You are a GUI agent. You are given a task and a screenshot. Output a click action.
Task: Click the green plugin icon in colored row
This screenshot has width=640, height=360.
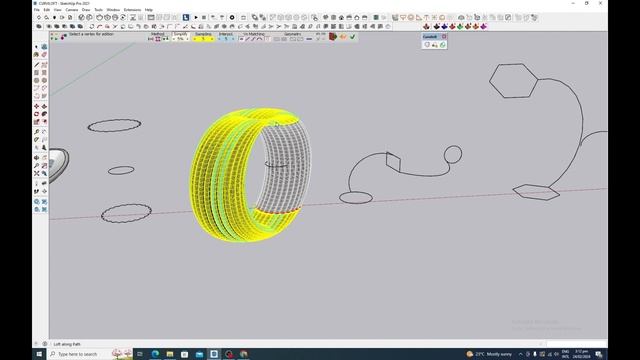point(460,27)
